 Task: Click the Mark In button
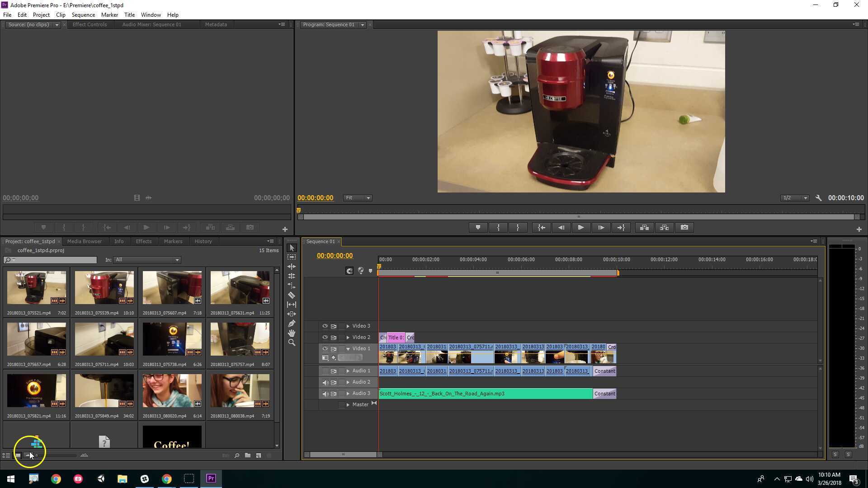(498, 227)
